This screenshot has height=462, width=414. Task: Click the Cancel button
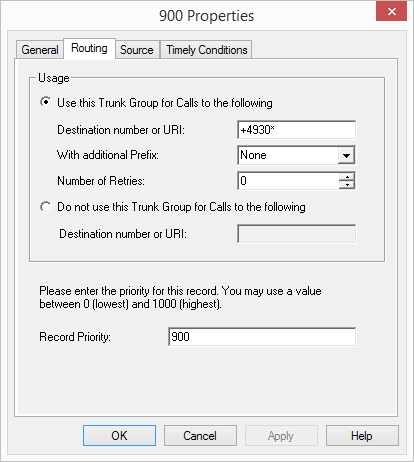click(x=200, y=435)
